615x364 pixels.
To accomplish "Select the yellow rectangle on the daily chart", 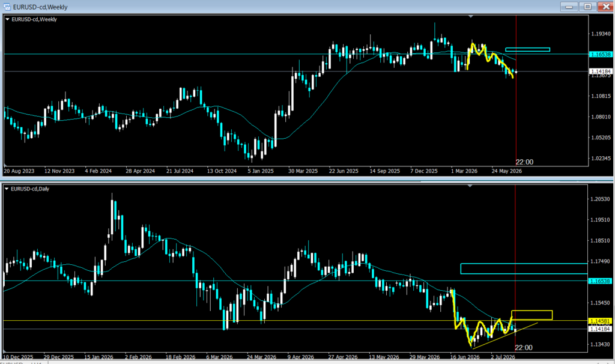I will point(532,315).
